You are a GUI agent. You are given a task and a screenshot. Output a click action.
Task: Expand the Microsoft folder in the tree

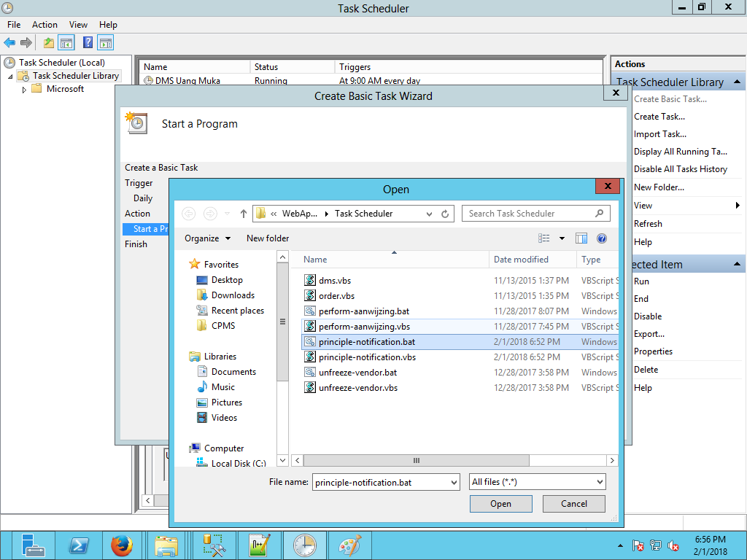point(24,90)
